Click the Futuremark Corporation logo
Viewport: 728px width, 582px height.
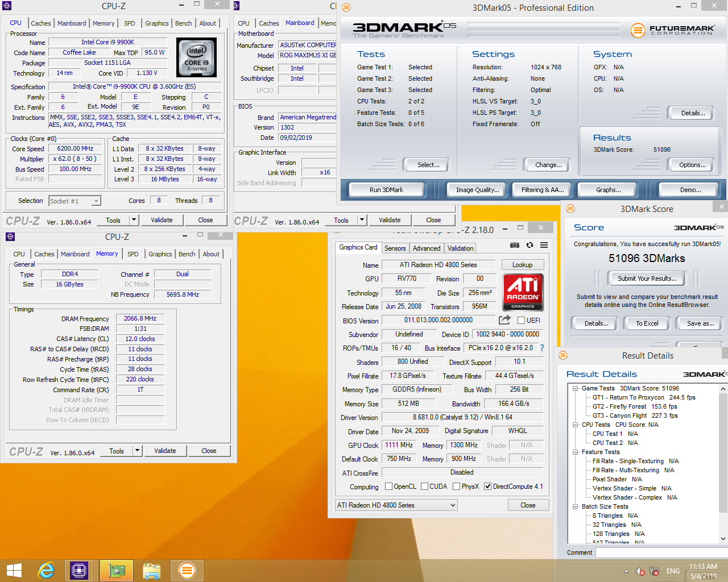click(x=673, y=30)
